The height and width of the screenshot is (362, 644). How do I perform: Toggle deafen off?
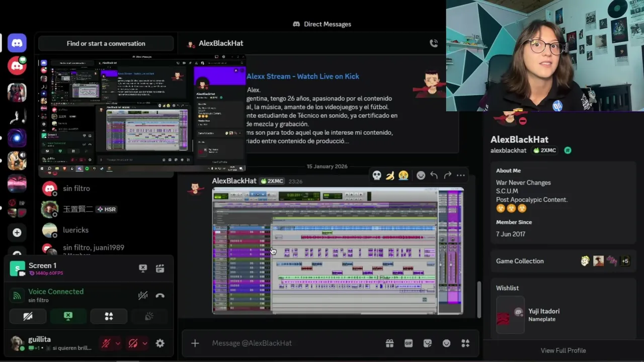(133, 343)
